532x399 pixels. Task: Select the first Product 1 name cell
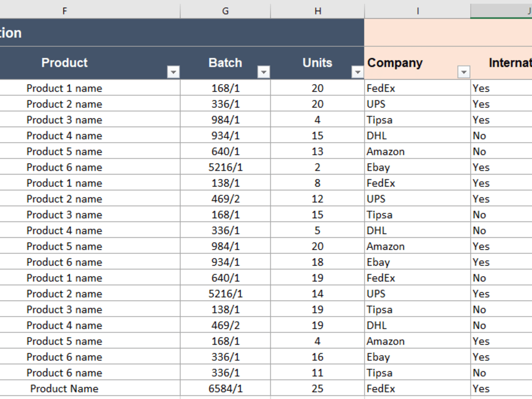click(x=64, y=88)
